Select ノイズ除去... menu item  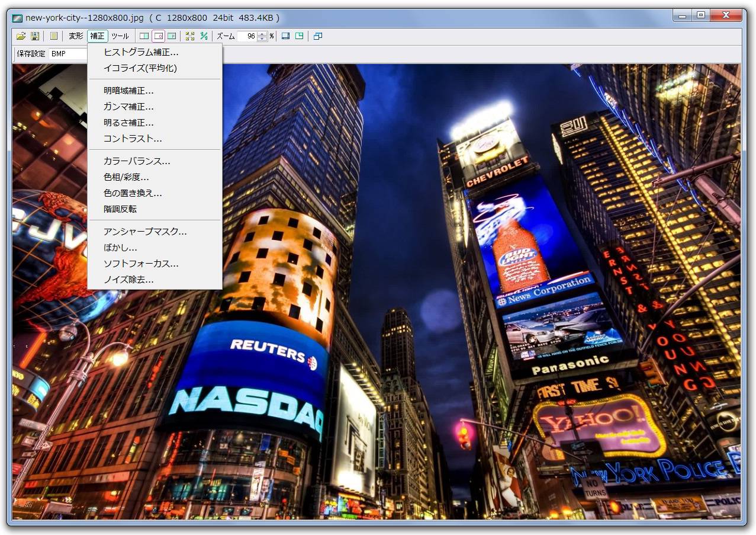click(x=155, y=280)
